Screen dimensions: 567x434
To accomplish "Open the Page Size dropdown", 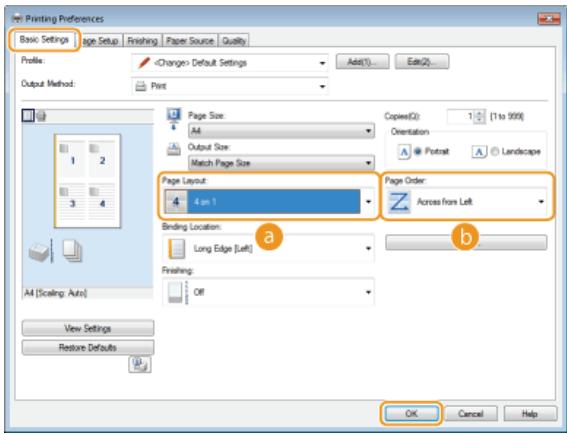I will coord(281,131).
